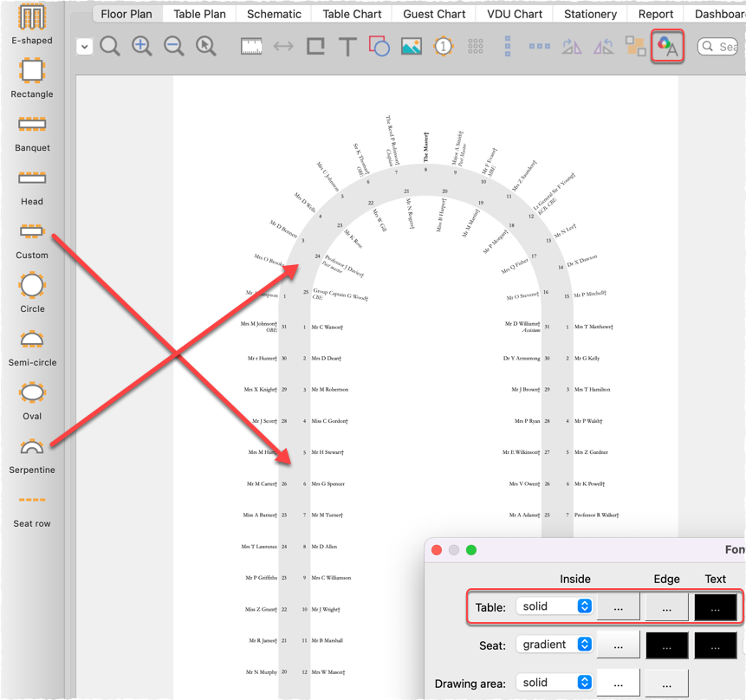Add an Oval table
Viewport: 746px width, 700px height.
pos(32,394)
